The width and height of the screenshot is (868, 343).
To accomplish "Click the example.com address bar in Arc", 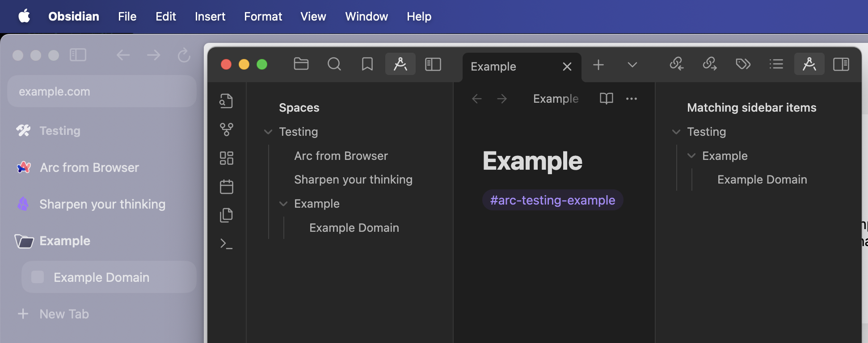I will click(102, 91).
